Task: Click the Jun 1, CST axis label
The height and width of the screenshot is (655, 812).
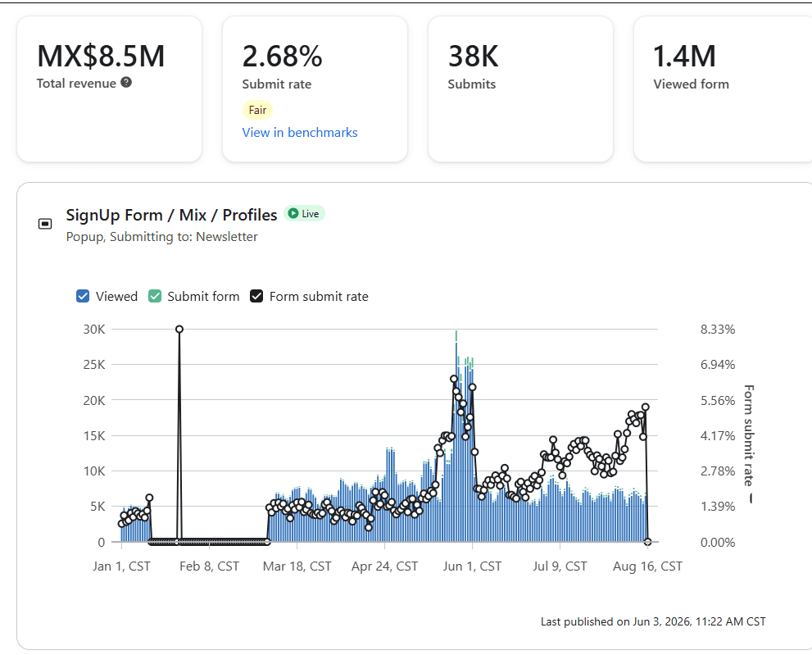Action: click(x=472, y=566)
